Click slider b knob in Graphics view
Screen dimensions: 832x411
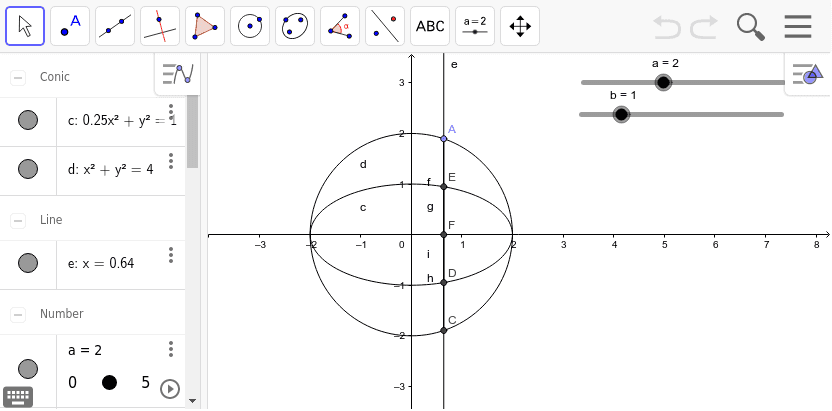(621, 115)
